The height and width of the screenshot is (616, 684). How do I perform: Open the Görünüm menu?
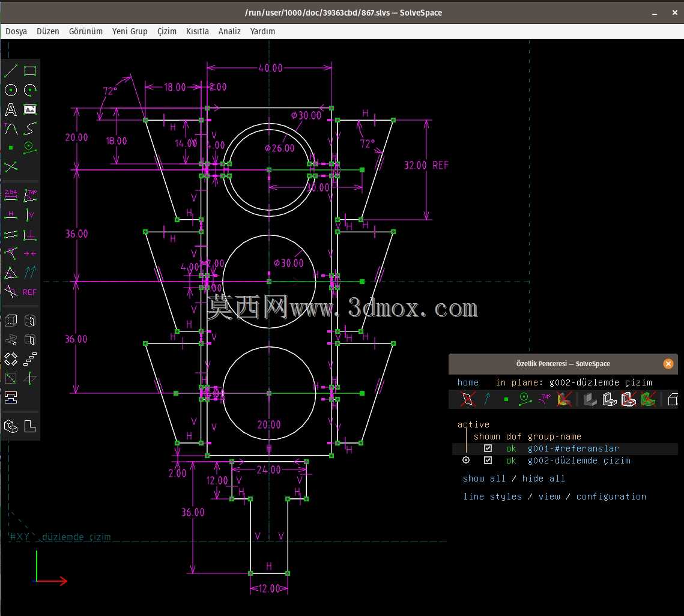click(x=86, y=31)
